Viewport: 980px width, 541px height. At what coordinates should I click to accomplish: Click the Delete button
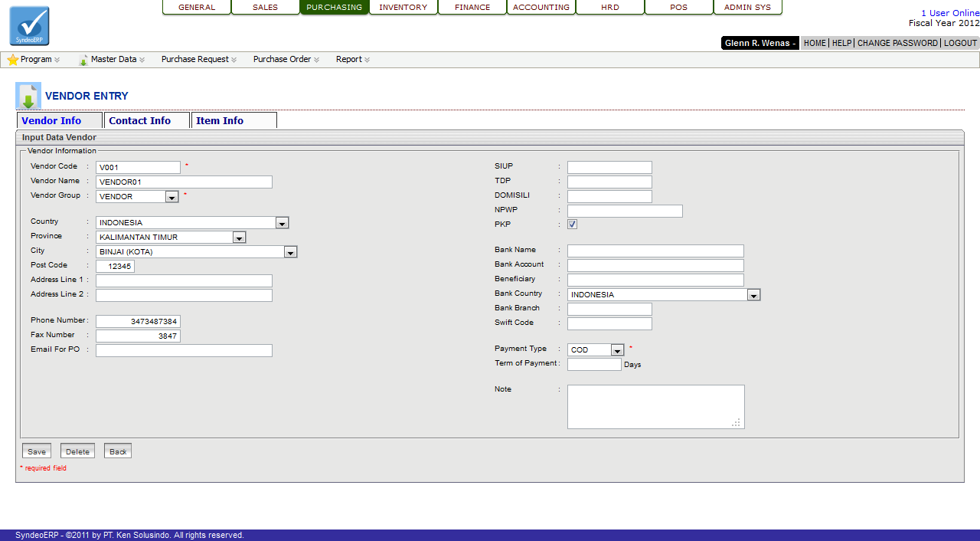77,451
